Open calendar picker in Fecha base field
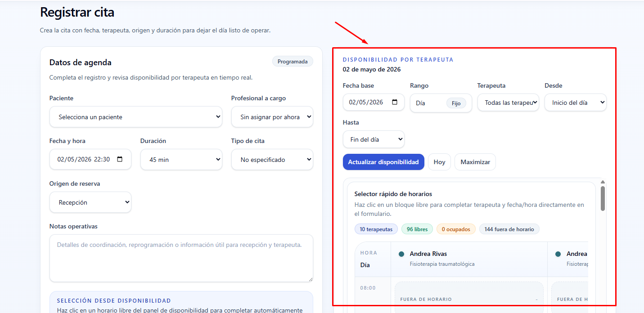The image size is (644, 313). 395,102
